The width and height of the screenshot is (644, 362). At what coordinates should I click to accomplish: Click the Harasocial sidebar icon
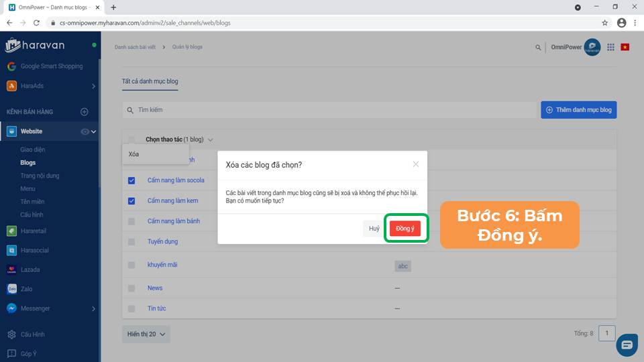click(x=11, y=250)
